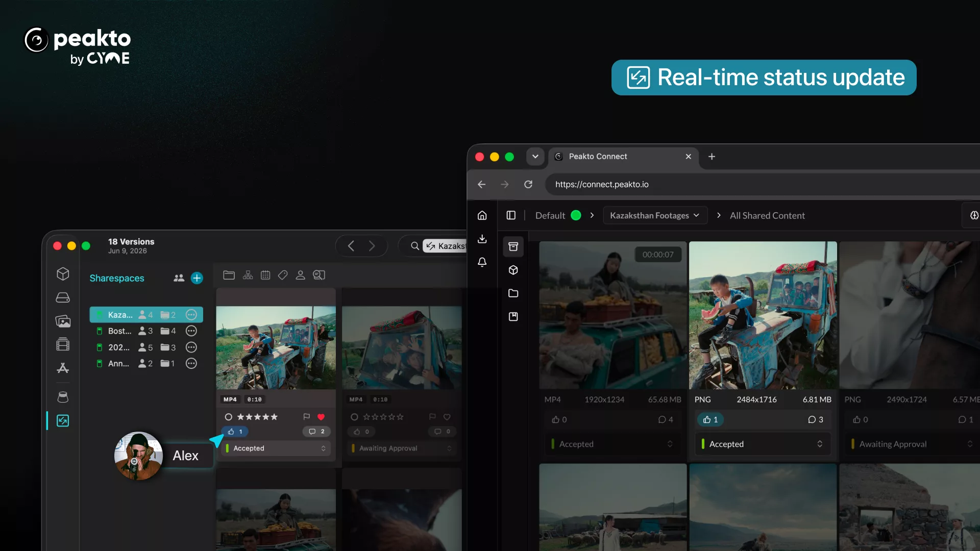The image size is (980, 551).
Task: Open the cube library icon in Peakto sidebar
Action: point(63,274)
